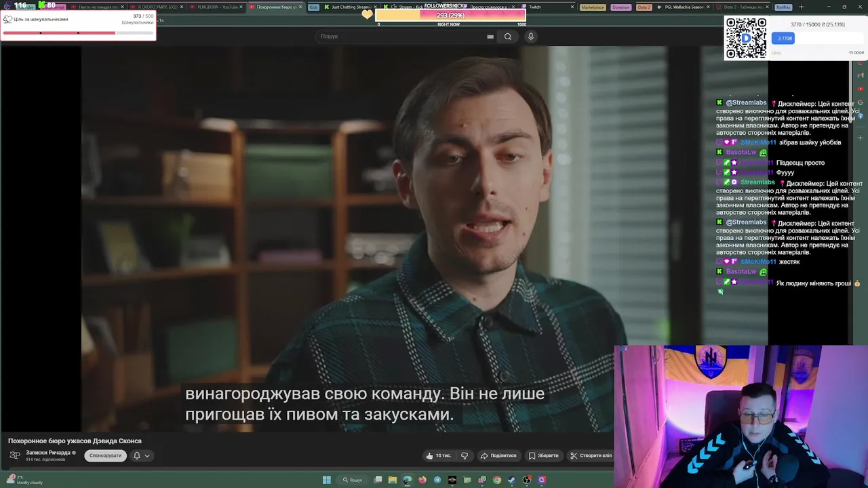
Task: Click the donation QR code
Action: click(x=746, y=38)
